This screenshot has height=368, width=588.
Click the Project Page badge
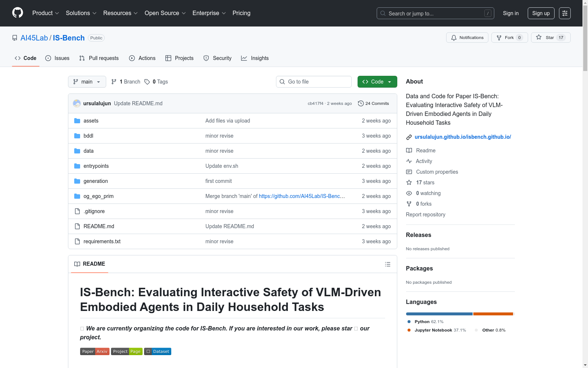(127, 351)
